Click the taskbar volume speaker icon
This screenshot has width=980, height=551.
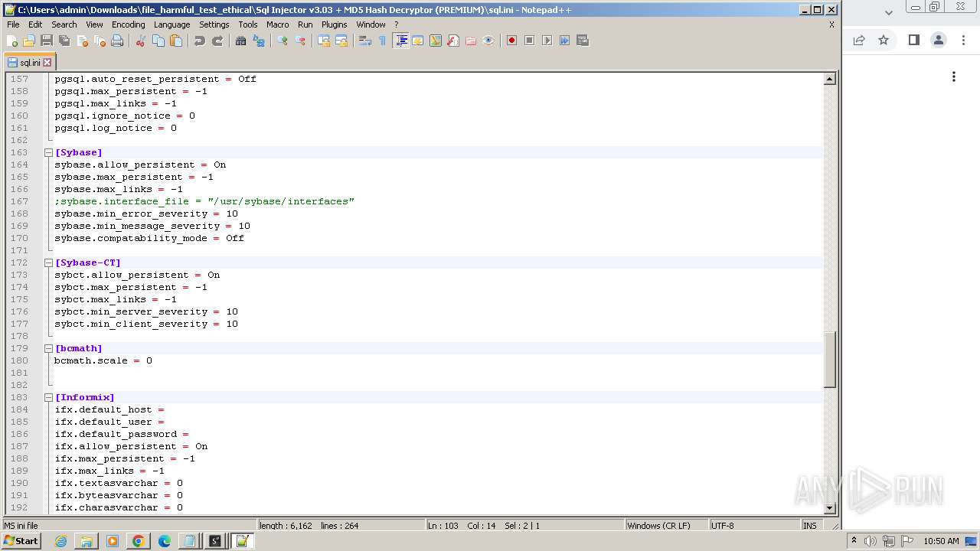pos(870,541)
